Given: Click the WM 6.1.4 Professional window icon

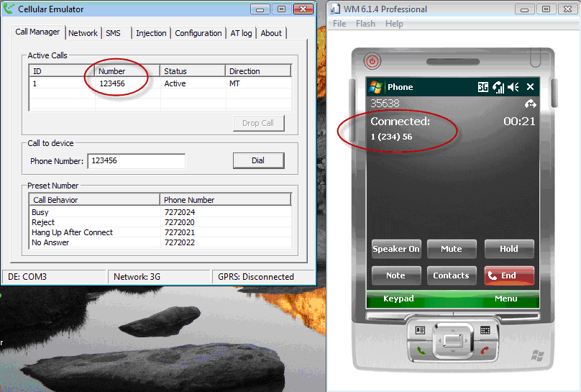Looking at the screenshot, I should [335, 9].
